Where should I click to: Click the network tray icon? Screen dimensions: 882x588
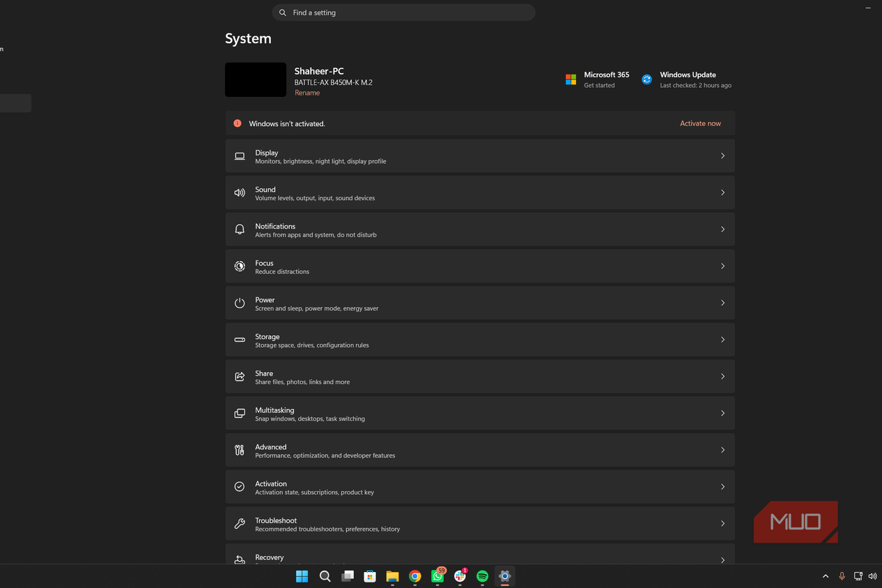click(858, 576)
